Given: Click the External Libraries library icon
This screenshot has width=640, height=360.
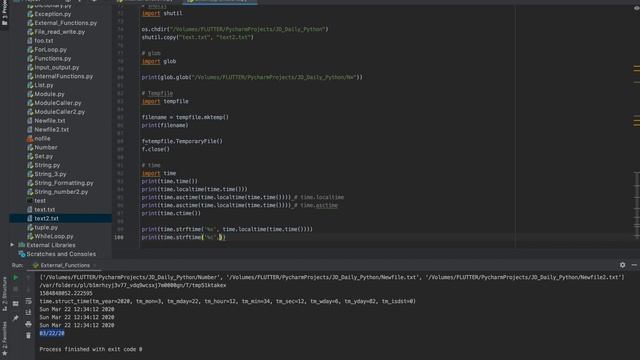Looking at the screenshot, I should (22, 245).
